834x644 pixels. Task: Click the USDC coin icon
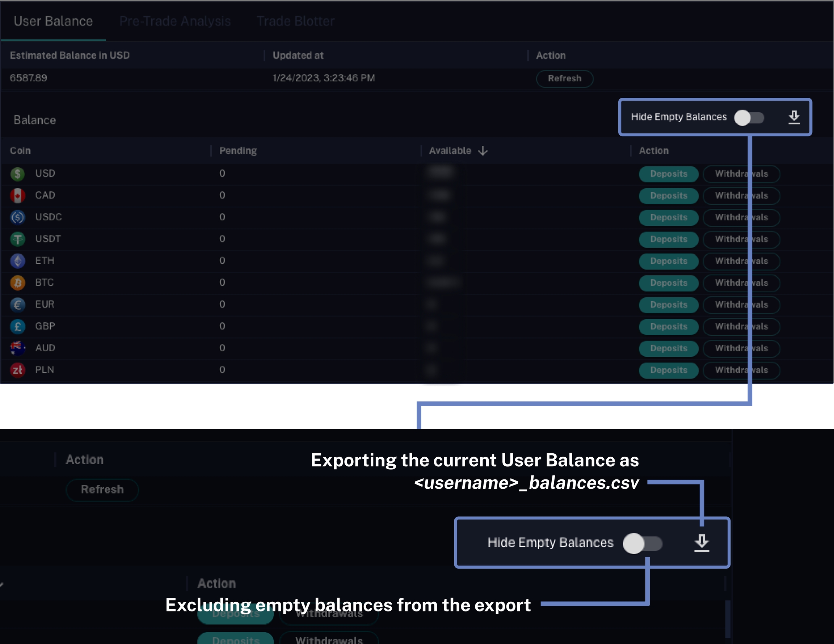tap(18, 217)
